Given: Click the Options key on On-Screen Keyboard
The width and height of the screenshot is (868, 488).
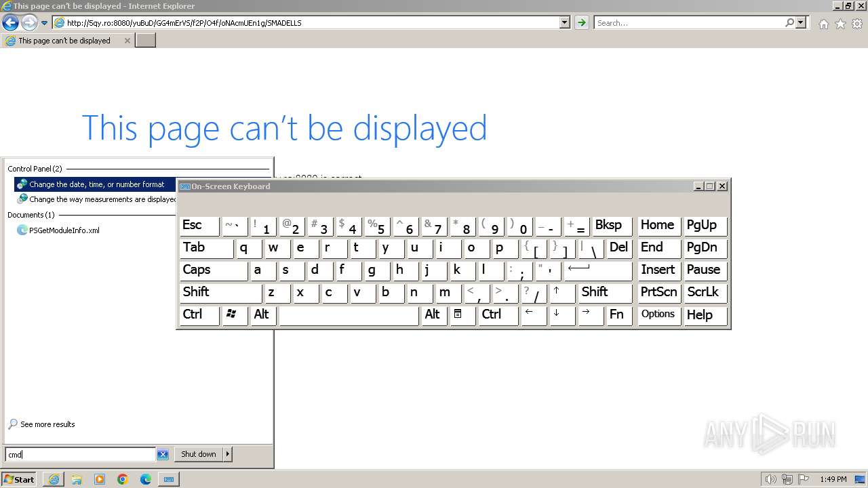Looking at the screenshot, I should click(659, 315).
